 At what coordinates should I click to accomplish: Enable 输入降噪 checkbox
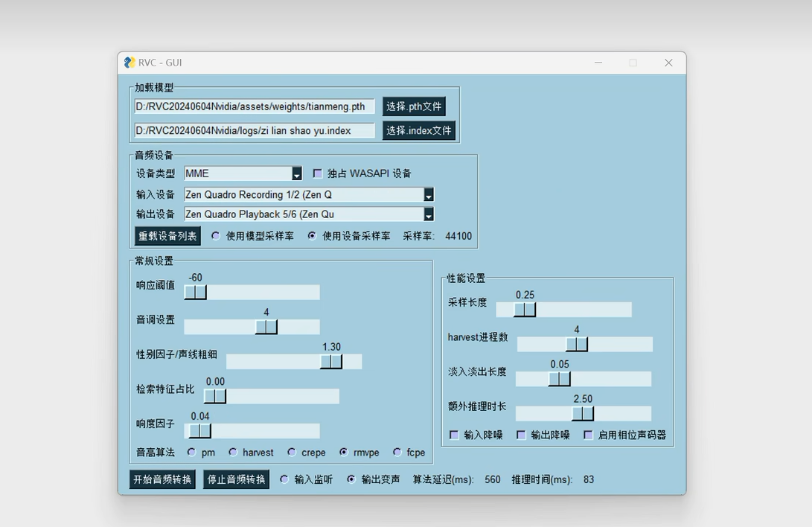point(454,435)
